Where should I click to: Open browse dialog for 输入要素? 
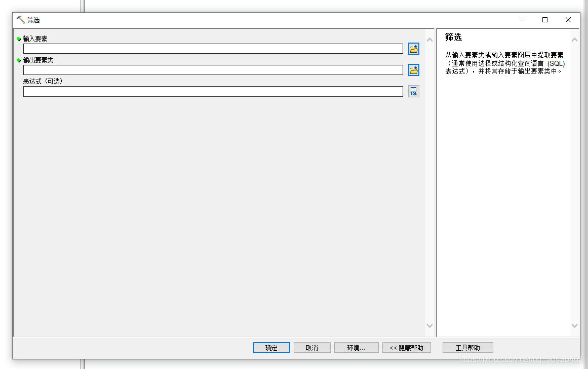[x=414, y=48]
